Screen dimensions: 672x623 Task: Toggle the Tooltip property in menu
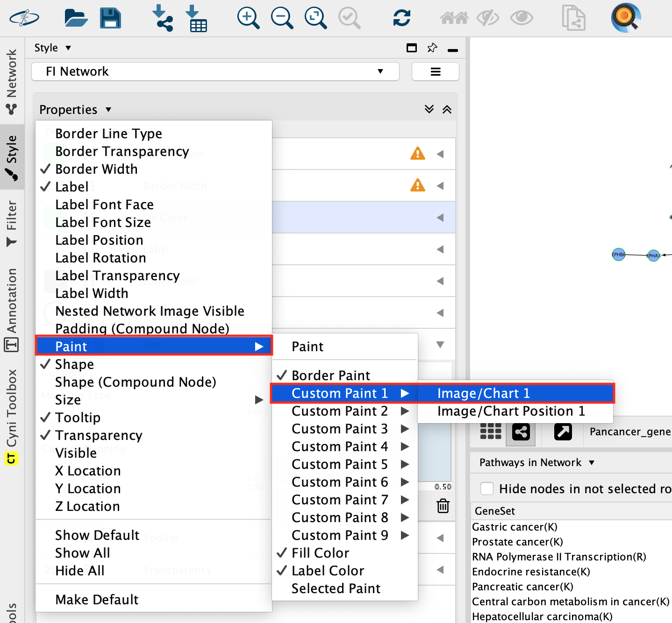[x=78, y=418]
